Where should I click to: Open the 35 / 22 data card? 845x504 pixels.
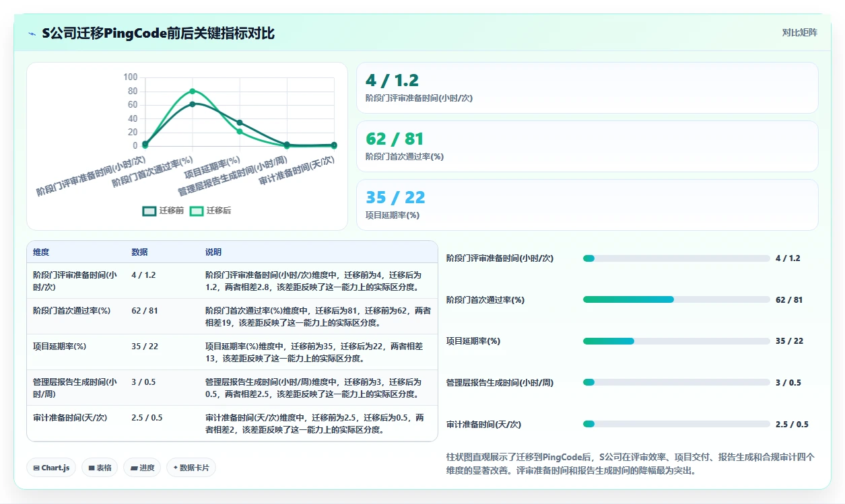[587, 205]
